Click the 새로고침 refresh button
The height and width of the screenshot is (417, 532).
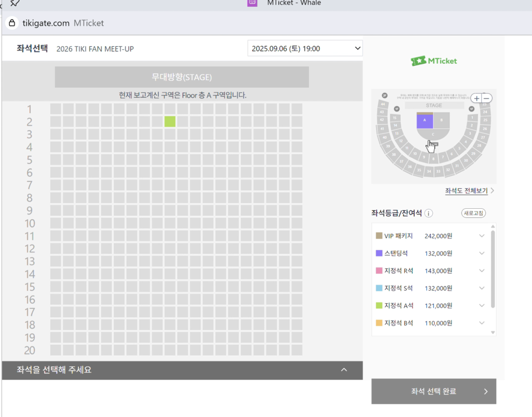(x=473, y=213)
